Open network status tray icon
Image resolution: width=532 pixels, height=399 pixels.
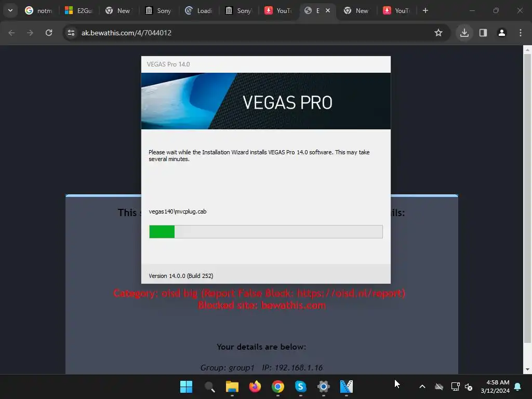(x=455, y=387)
